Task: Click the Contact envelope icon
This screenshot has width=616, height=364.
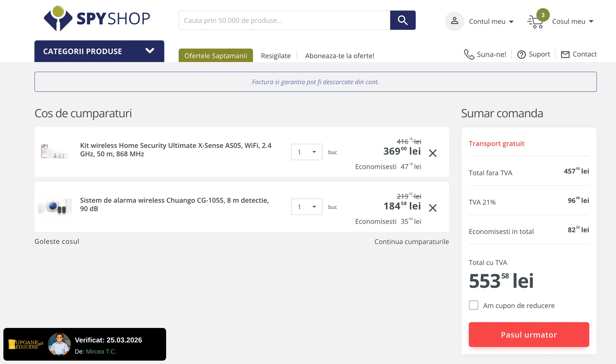Action: (565, 55)
